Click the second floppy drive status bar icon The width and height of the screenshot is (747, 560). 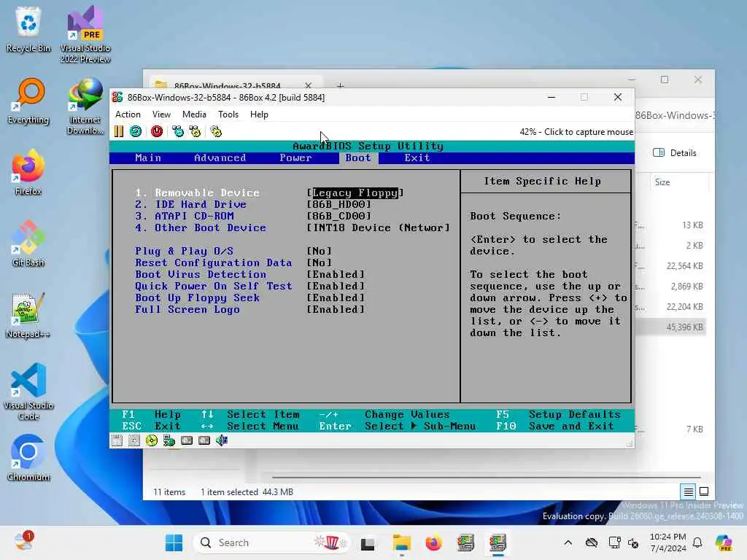coord(134,440)
